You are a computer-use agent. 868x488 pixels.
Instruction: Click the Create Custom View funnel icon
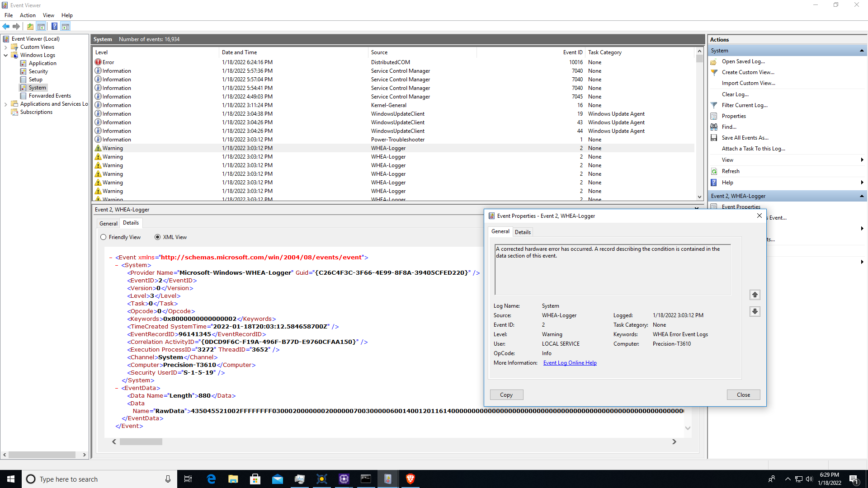coord(714,72)
